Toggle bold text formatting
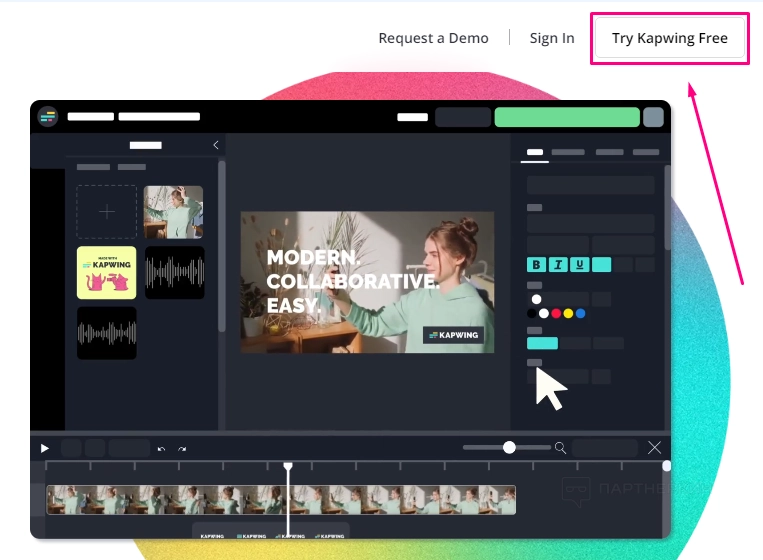The width and height of the screenshot is (763, 560). [536, 265]
